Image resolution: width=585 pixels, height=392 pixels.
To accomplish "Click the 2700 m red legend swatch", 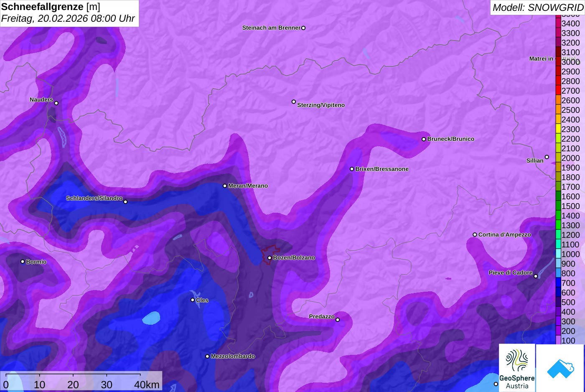I will 558,90.
